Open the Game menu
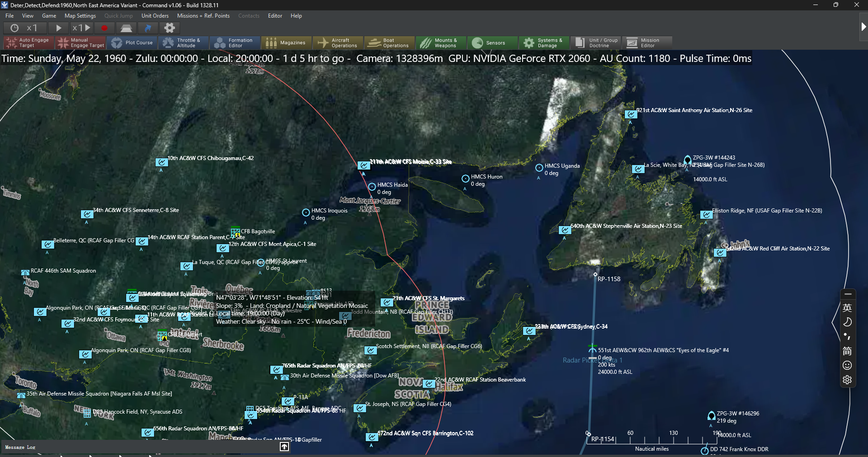The width and height of the screenshot is (868, 457). [49, 16]
